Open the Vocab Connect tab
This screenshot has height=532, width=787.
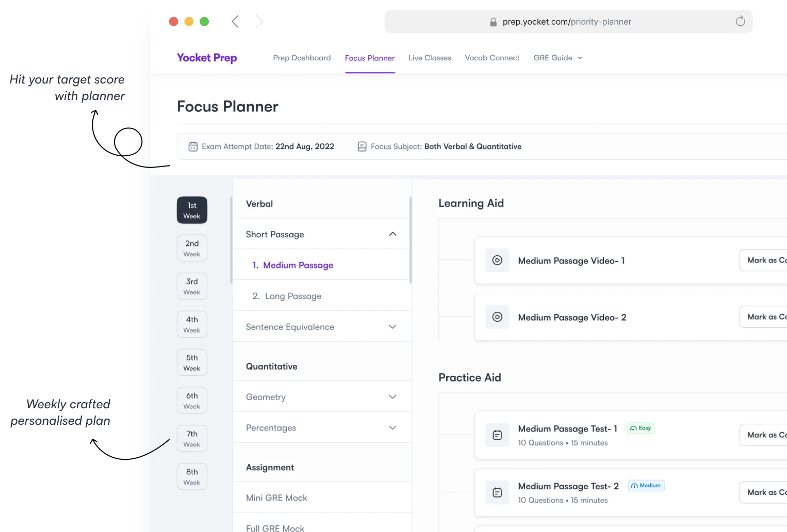coord(492,58)
